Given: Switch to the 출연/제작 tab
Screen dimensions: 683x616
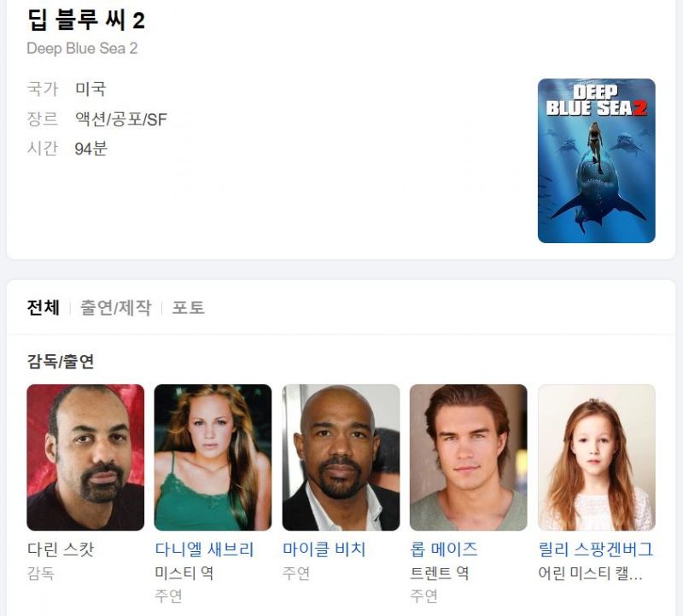Looking at the screenshot, I should point(116,307).
